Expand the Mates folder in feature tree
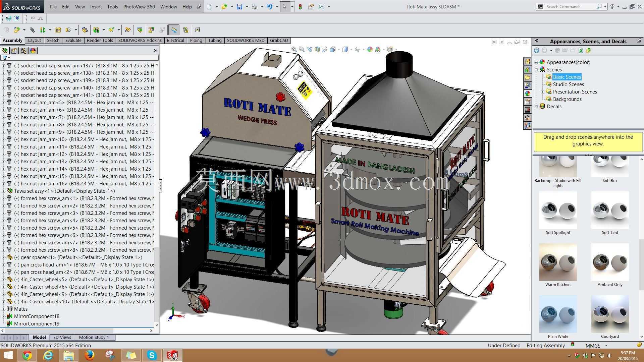Image resolution: width=644 pixels, height=362 pixels. 3,309
